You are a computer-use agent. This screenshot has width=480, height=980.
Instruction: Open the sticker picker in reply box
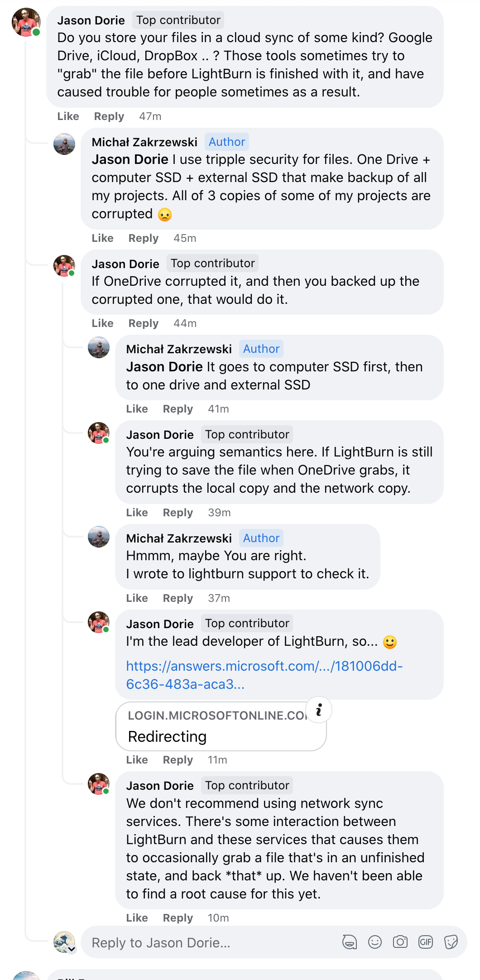451,942
